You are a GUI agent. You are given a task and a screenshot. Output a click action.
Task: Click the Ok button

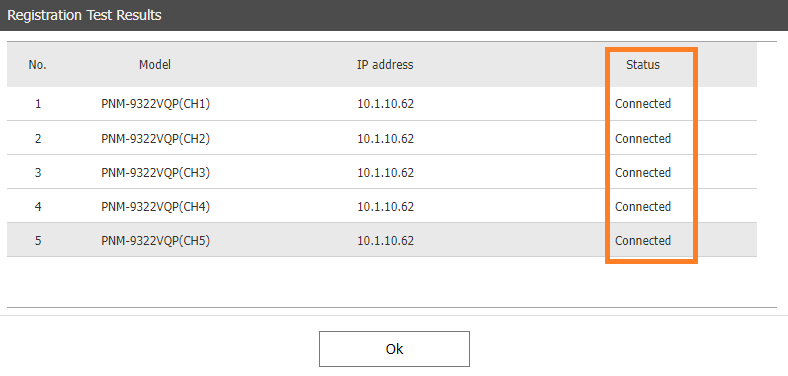pyautogui.click(x=394, y=349)
